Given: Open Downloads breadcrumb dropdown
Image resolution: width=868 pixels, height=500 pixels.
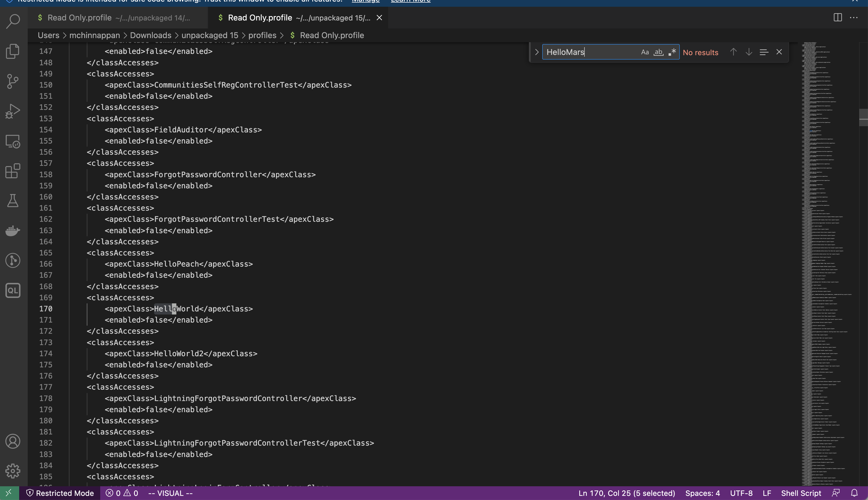Looking at the screenshot, I should [151, 35].
